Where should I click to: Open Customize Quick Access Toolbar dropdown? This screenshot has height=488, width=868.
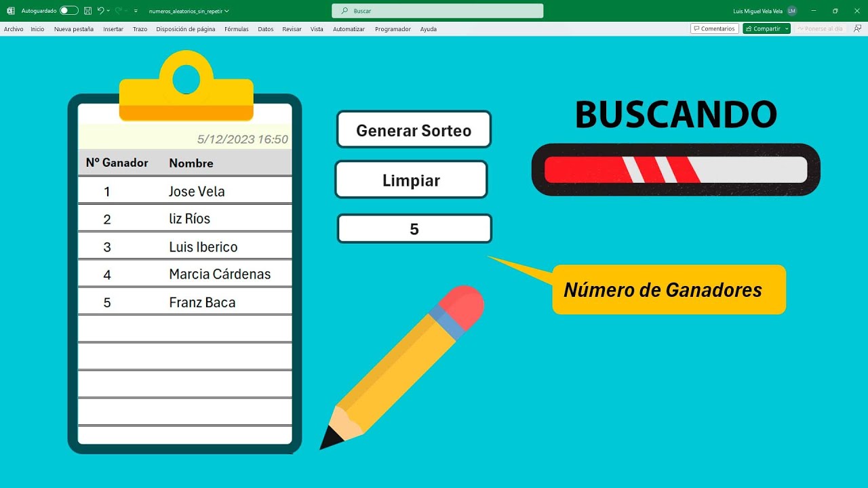coord(136,11)
